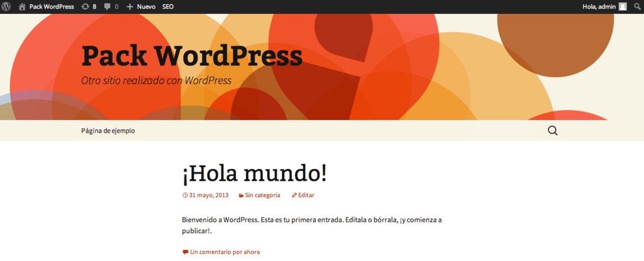Open Un comentario por ahora link

225,252
